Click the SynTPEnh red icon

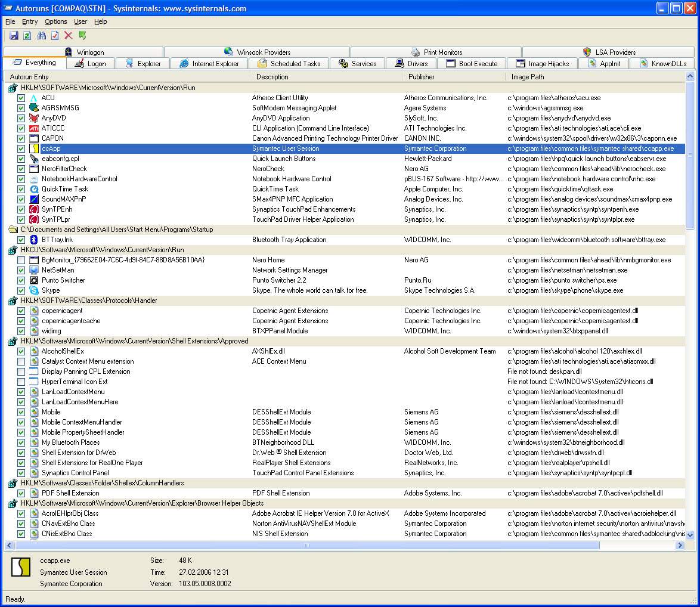[x=34, y=209]
